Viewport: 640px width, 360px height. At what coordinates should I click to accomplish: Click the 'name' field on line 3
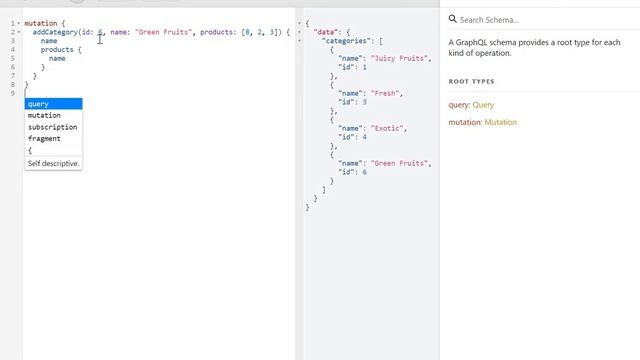(49, 41)
